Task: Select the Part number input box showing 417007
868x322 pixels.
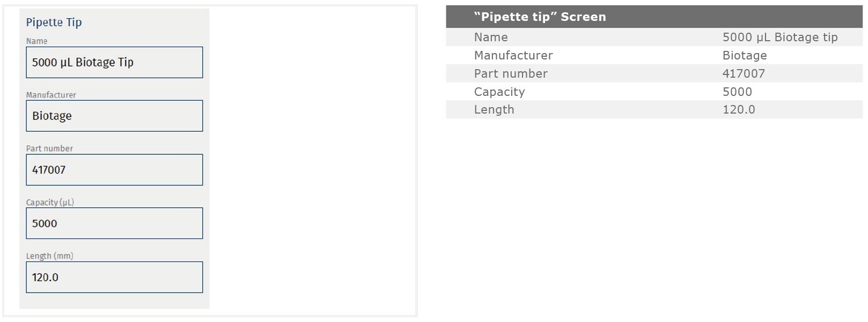Action: [114, 170]
